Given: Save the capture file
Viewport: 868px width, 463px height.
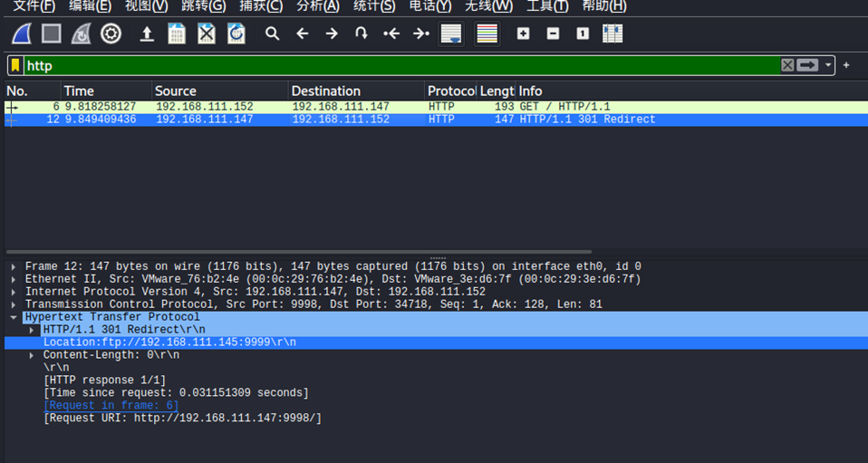Looking at the screenshot, I should (x=177, y=34).
